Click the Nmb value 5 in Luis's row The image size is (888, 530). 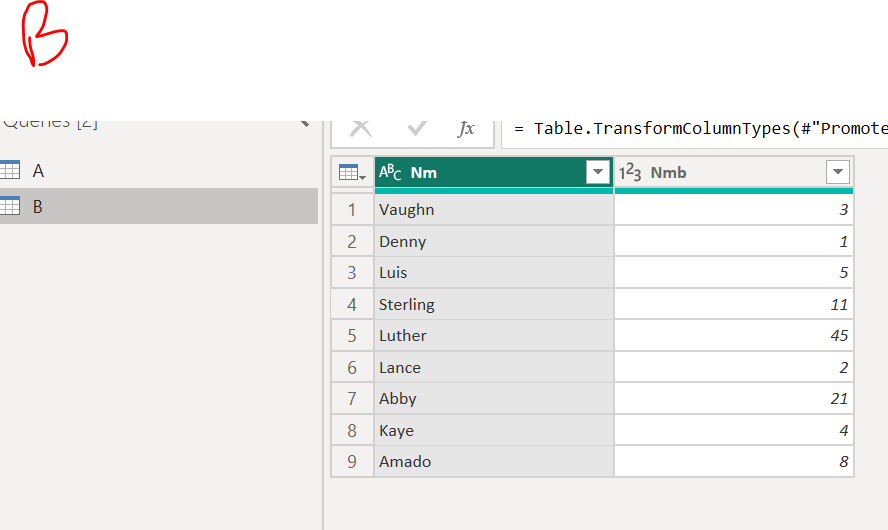pyautogui.click(x=733, y=272)
